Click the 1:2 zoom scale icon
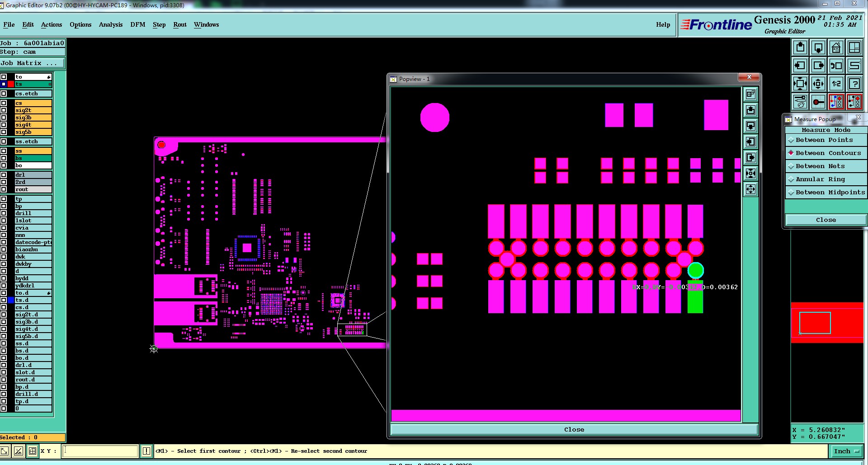 click(x=836, y=84)
